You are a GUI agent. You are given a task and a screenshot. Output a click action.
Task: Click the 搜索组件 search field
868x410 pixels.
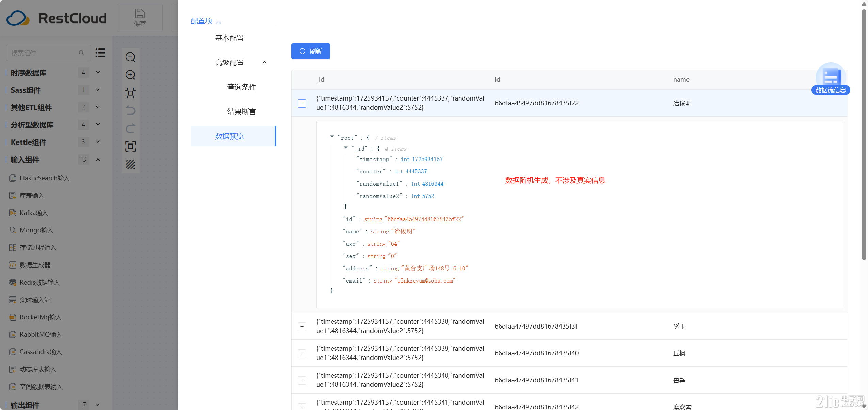(x=48, y=53)
